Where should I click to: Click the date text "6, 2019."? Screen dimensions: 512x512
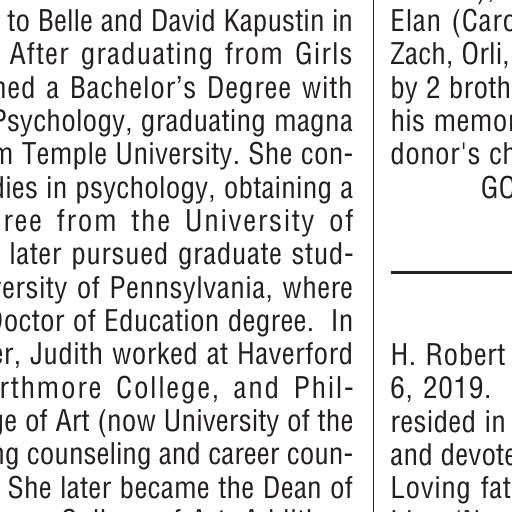pos(440,389)
